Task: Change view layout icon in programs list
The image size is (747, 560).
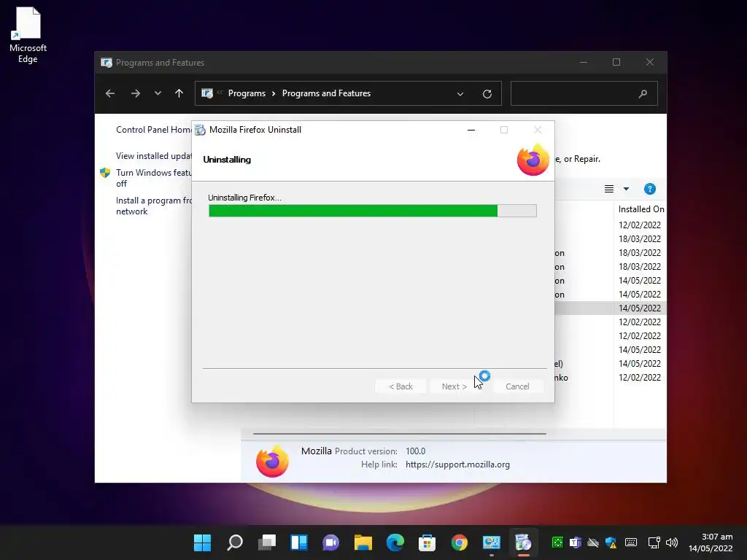Action: [609, 189]
